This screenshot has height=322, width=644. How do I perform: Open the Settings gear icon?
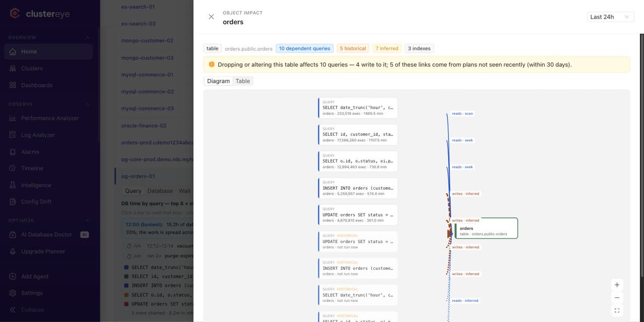(13, 293)
